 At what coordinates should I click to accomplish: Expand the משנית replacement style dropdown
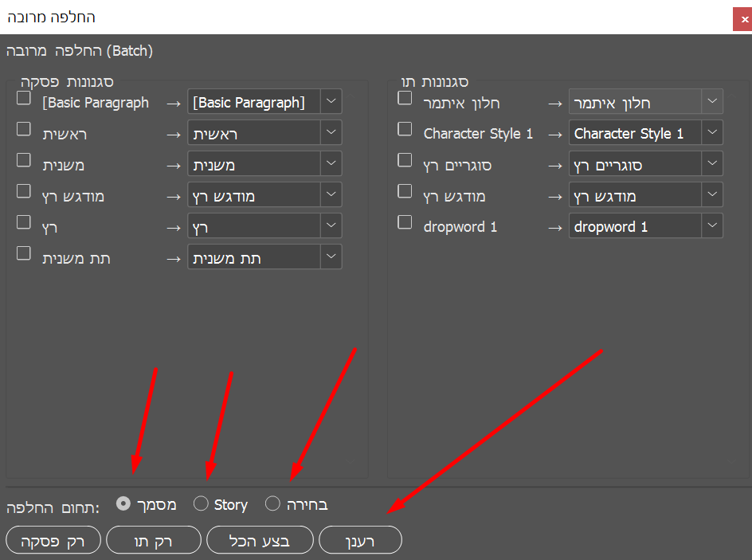coord(331,164)
